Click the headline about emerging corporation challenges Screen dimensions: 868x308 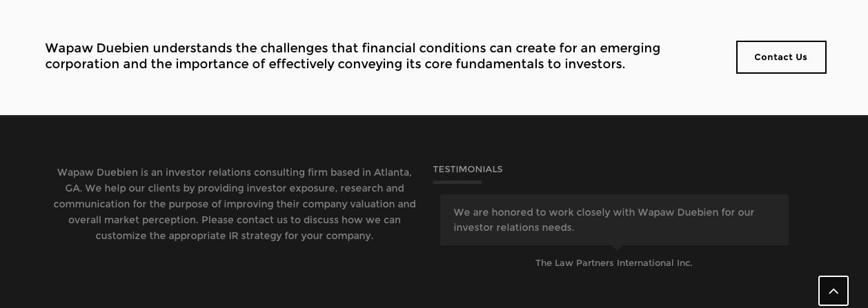[353, 57]
